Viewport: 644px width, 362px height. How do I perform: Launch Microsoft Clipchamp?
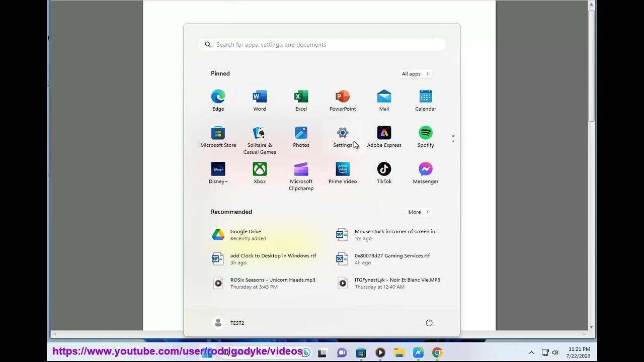coord(301,176)
